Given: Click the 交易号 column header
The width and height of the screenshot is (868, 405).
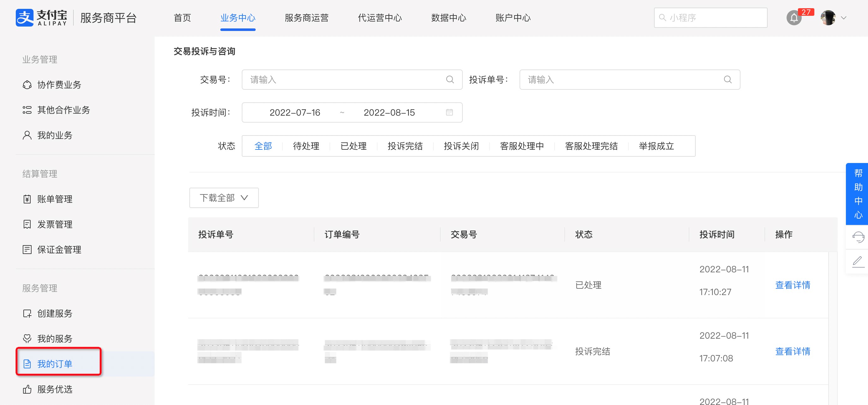Looking at the screenshot, I should tap(464, 234).
